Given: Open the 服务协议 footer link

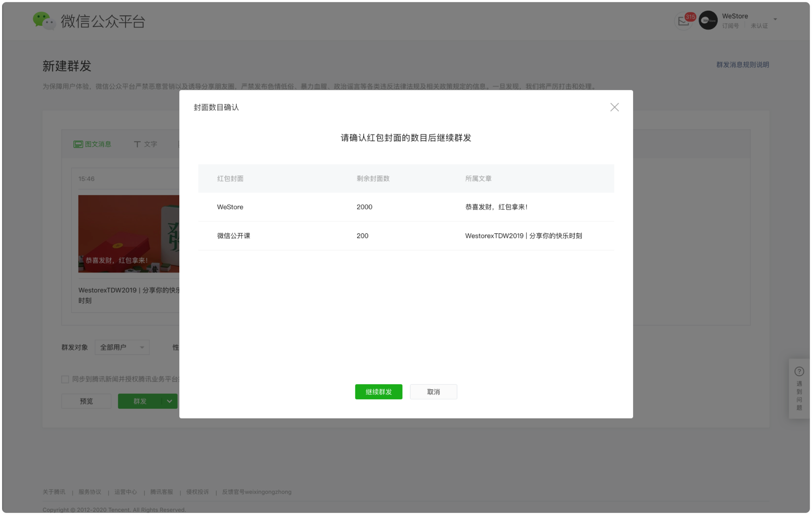Looking at the screenshot, I should click(90, 492).
